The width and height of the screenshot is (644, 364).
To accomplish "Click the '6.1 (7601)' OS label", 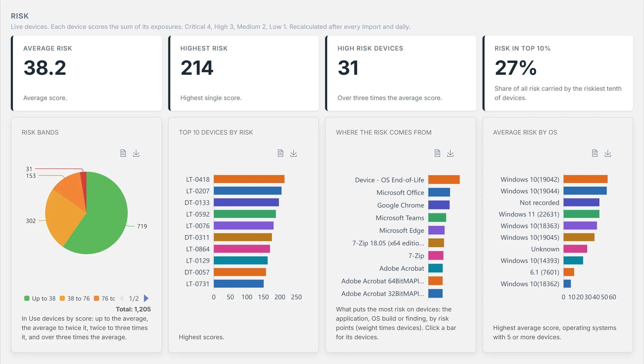I will click(544, 272).
